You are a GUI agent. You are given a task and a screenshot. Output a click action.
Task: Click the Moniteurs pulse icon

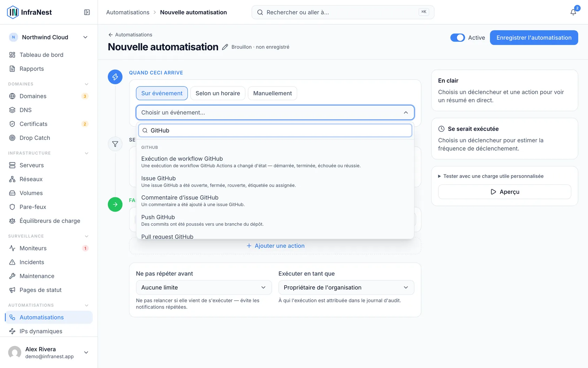point(12,248)
